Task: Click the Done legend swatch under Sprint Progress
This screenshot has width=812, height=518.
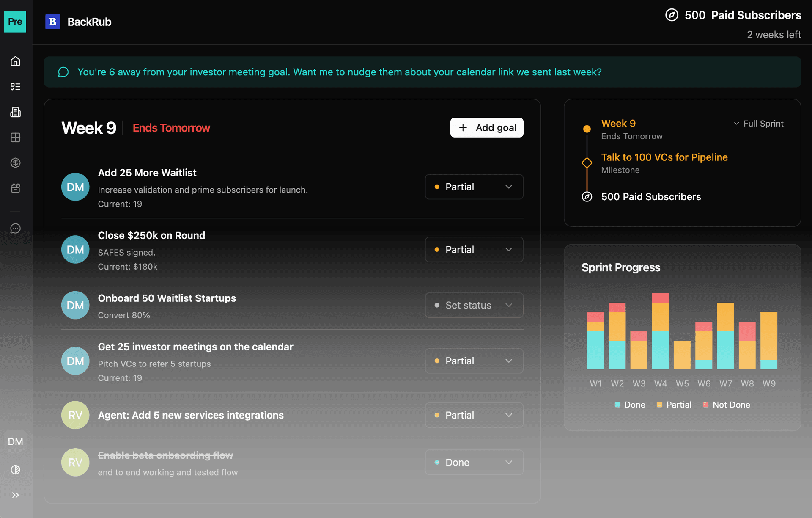Action: [x=618, y=405]
